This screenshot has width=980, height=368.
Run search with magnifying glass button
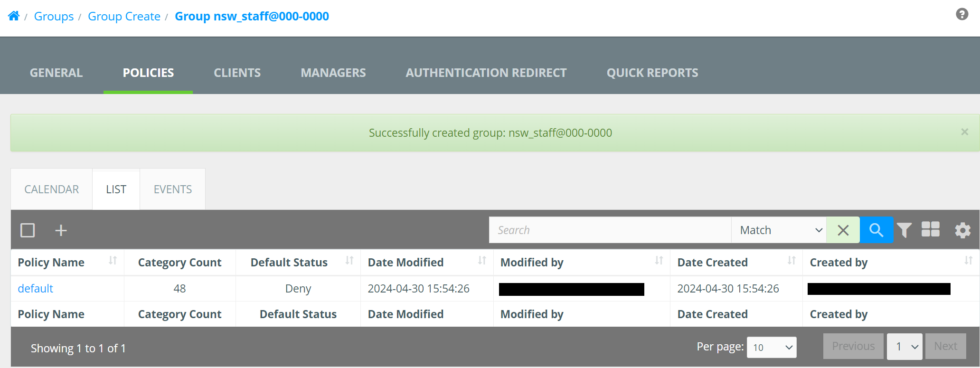(x=876, y=230)
